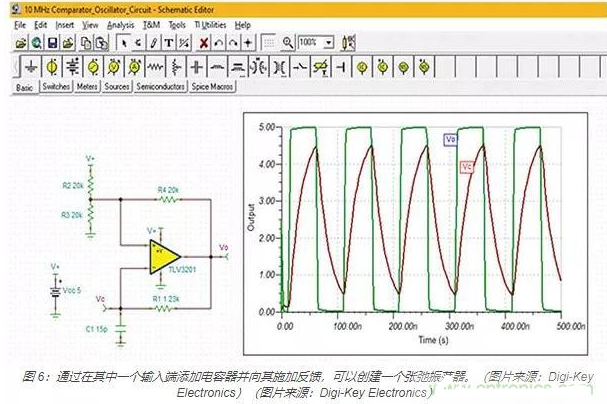607x404 pixels.
Task: Switch to the Sources component tab
Action: click(x=117, y=86)
